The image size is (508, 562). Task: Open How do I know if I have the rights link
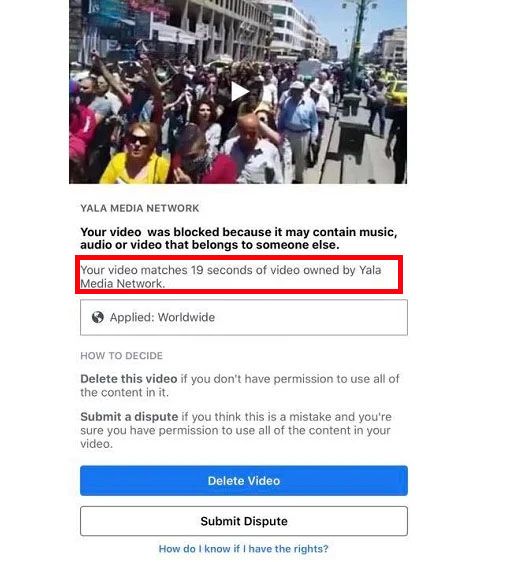tap(243, 549)
